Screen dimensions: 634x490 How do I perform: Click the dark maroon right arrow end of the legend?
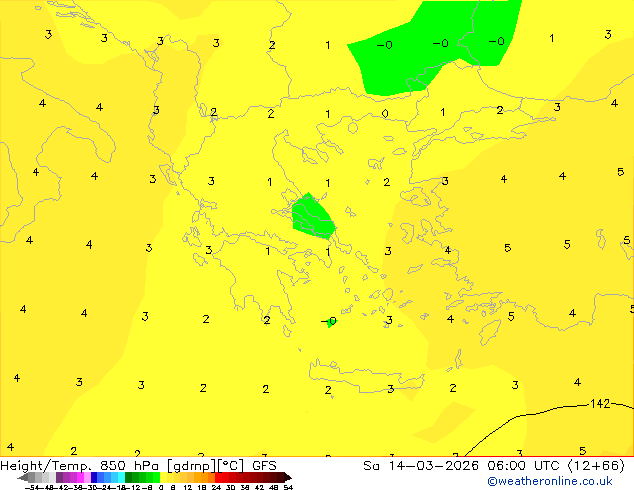point(288,477)
